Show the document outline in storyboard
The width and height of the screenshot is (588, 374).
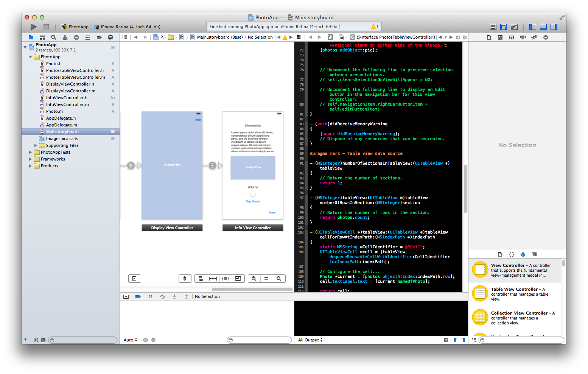point(134,279)
